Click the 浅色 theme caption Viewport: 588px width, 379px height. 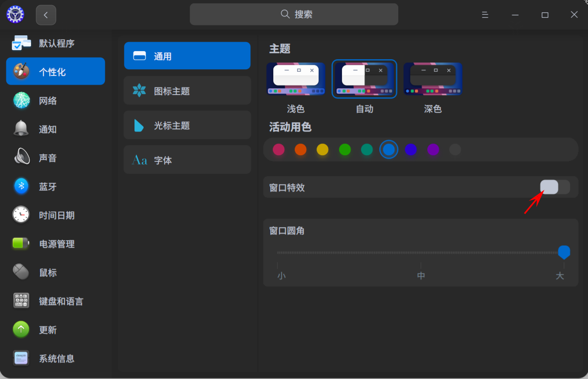(x=296, y=109)
